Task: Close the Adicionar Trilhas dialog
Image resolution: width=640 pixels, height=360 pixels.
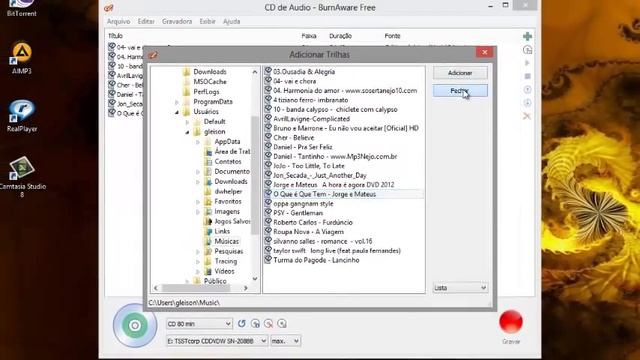Action: 484,52
